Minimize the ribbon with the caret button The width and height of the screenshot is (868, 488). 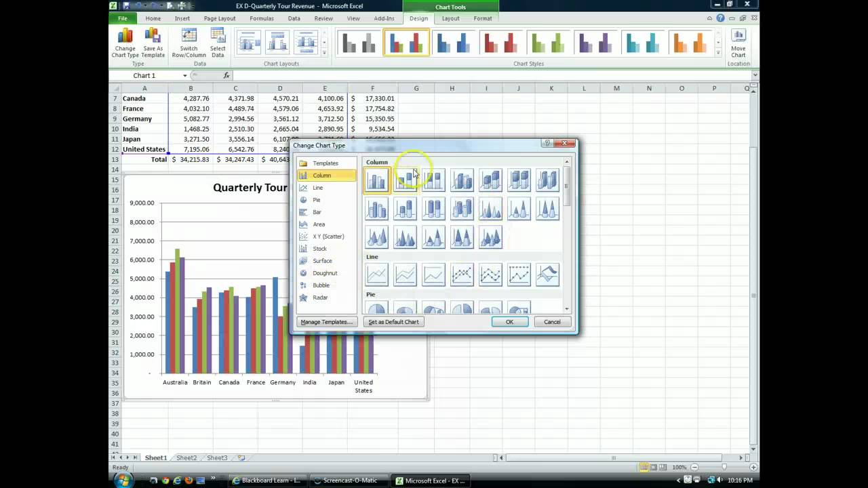(x=710, y=18)
